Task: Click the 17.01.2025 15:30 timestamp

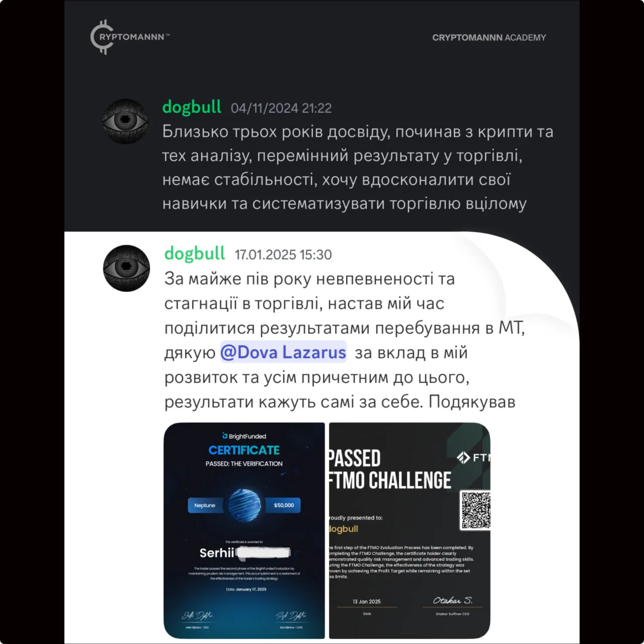Action: point(283,255)
